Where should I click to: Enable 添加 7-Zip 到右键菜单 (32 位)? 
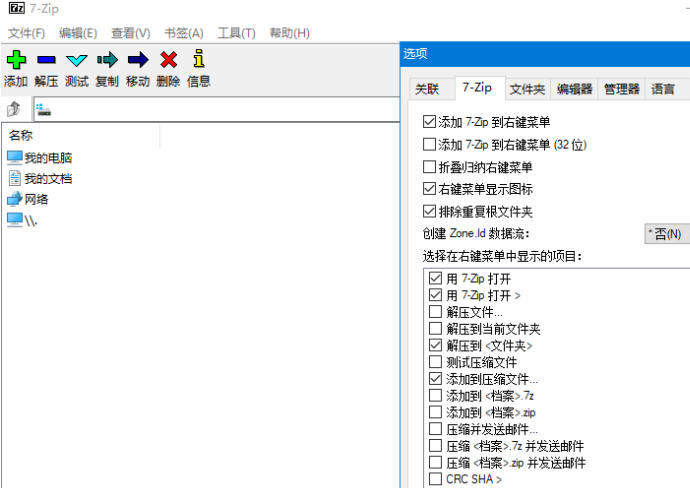point(429,144)
